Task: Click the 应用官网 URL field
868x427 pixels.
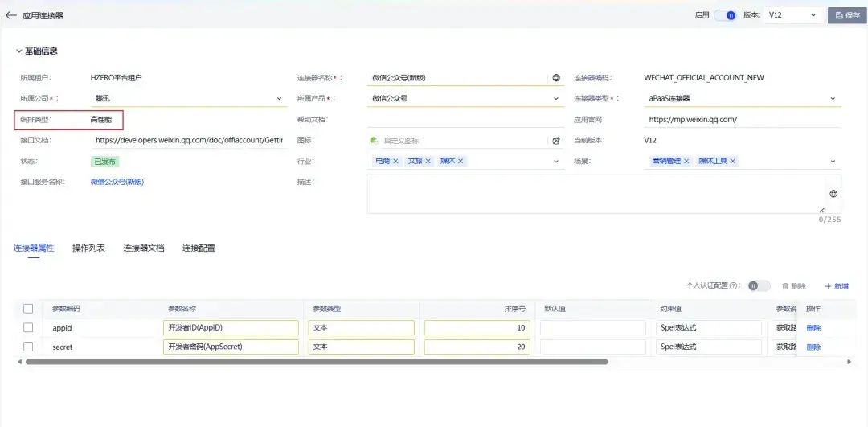Action: 743,120
